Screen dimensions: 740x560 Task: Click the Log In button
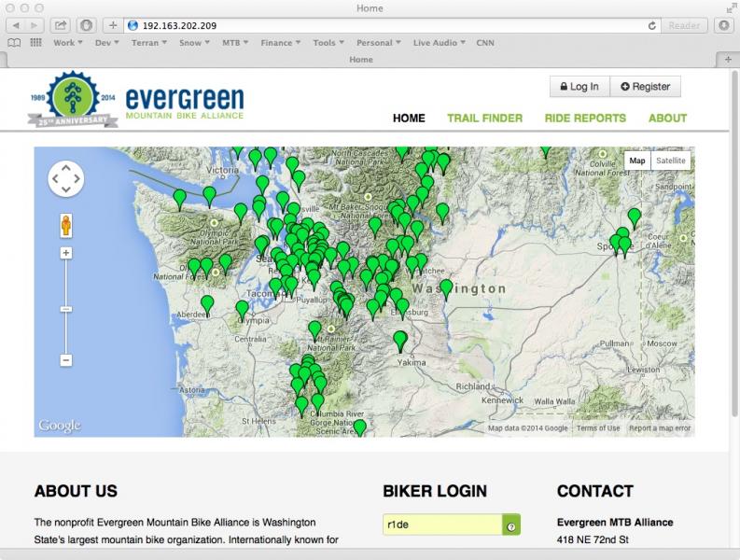tap(579, 87)
